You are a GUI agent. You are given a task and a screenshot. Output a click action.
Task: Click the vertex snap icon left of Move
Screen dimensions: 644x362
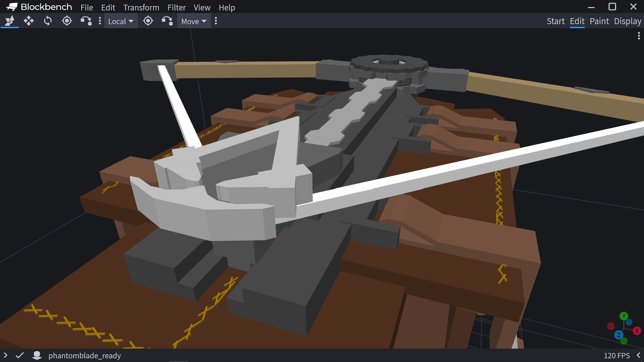(167, 21)
